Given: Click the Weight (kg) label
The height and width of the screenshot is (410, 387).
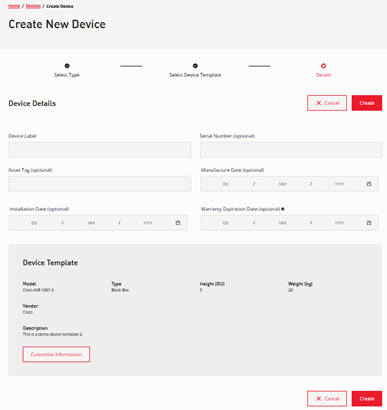Looking at the screenshot, I should pos(300,284).
